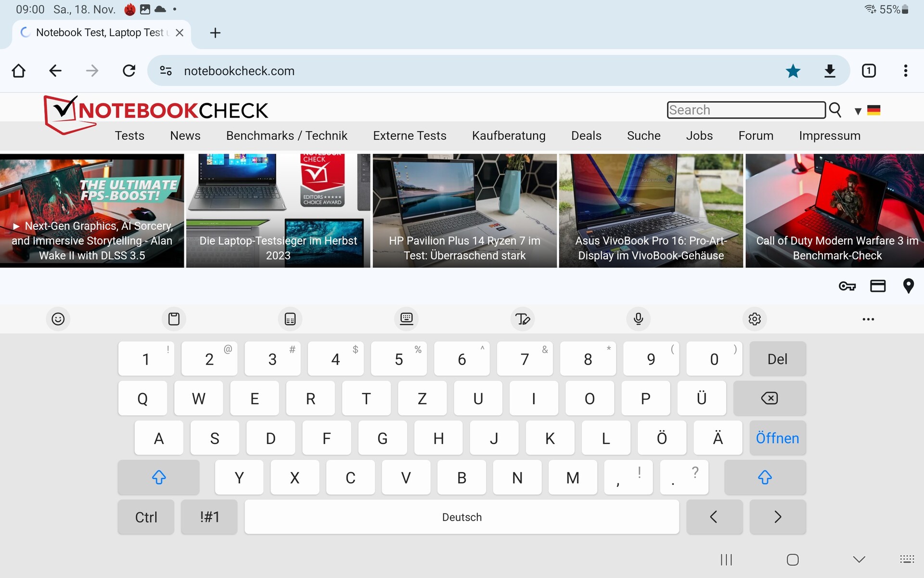This screenshot has height=578, width=924.
Task: Open the HP Pavilion Plus 14 article
Action: coord(464,211)
